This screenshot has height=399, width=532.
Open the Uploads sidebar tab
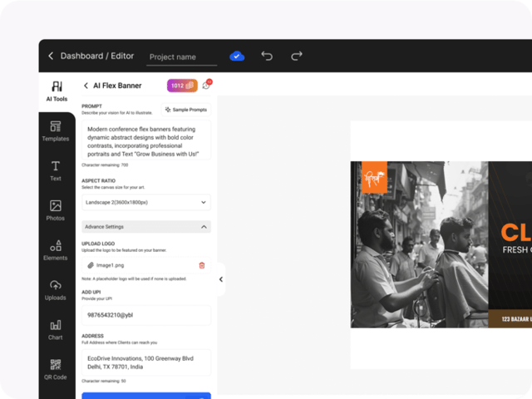[56, 290]
